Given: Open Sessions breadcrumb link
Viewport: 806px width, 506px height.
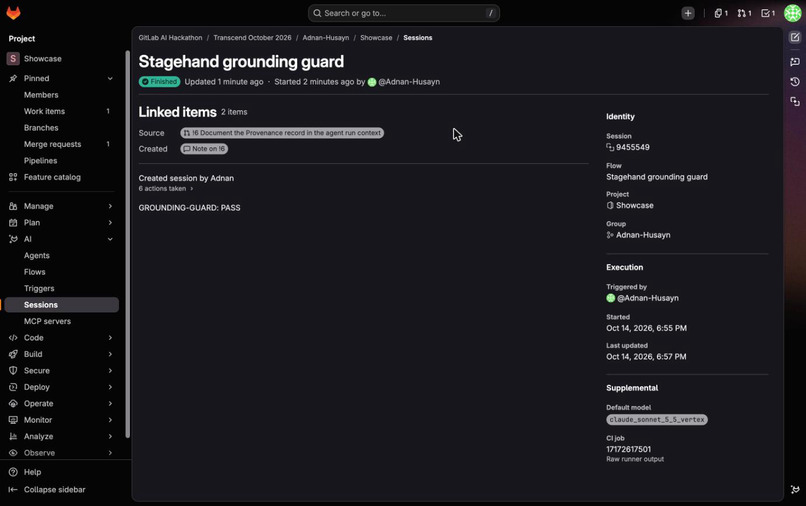Looking at the screenshot, I should tap(417, 38).
